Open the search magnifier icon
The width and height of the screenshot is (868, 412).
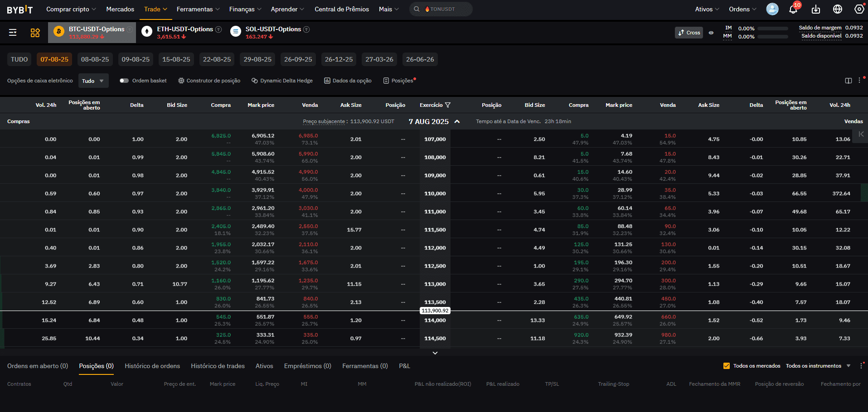click(417, 9)
